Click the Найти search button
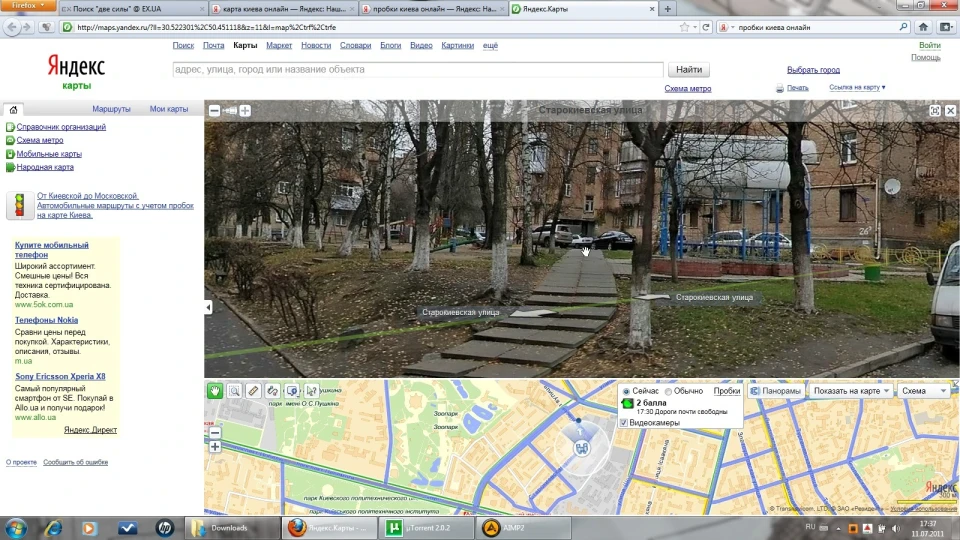The width and height of the screenshot is (960, 540). pos(689,70)
